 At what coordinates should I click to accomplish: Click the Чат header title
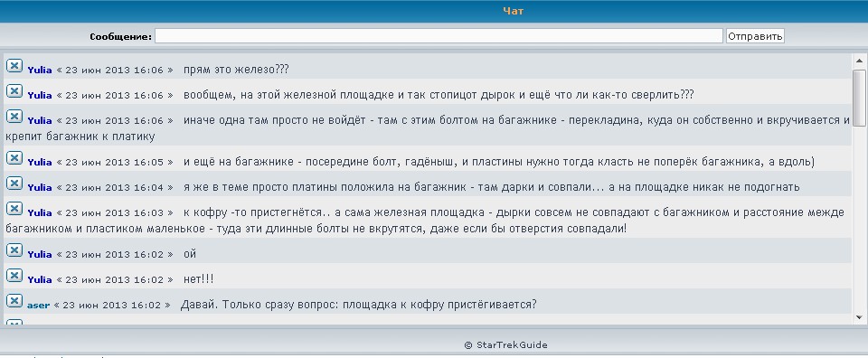coord(514,11)
